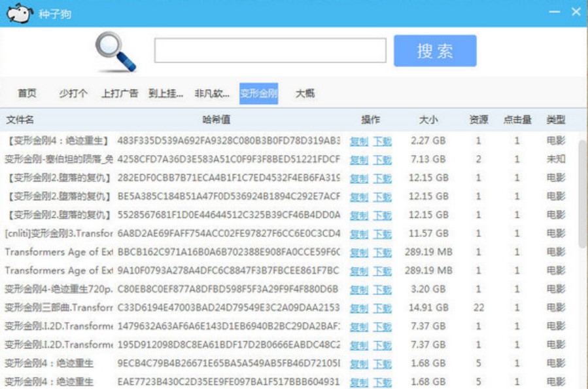588x389 pixels.
Task: Switch to the 首页 tab
Action: coord(27,93)
